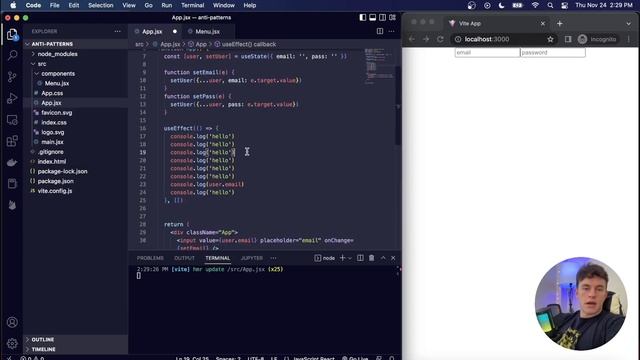Open Explorer views and more actions
Image resolution: width=640 pixels, height=360 pixels.
(x=118, y=31)
